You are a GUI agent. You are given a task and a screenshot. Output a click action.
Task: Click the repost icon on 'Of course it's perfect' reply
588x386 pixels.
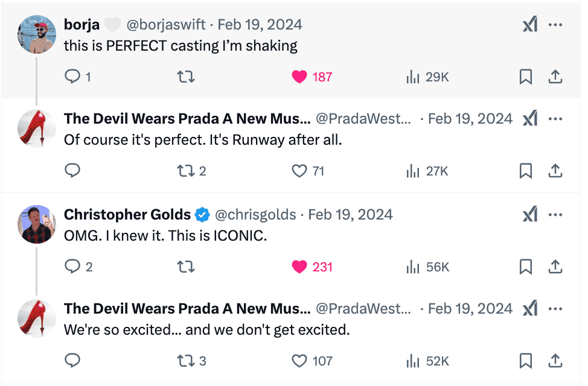coord(186,171)
